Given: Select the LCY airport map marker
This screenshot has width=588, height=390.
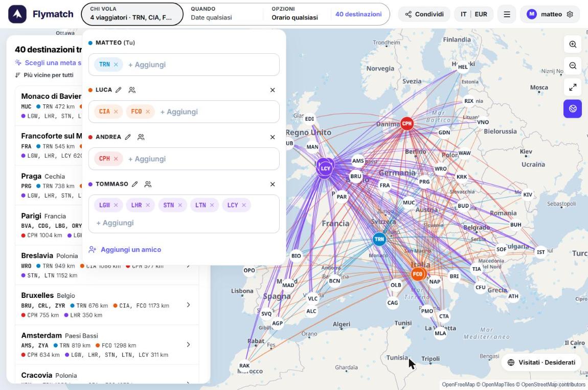Looking at the screenshot, I should (325, 168).
